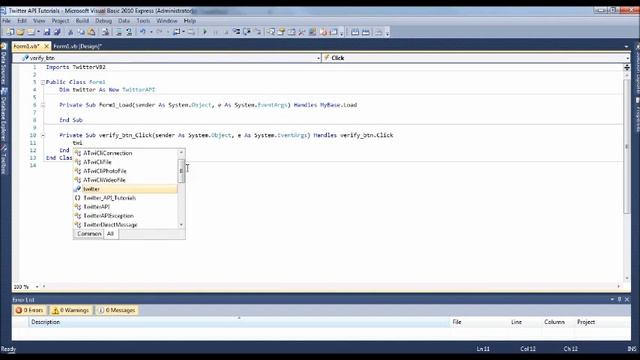Switch IntelliSense to the Common tab
This screenshot has height=360, width=640.
[x=89, y=234]
